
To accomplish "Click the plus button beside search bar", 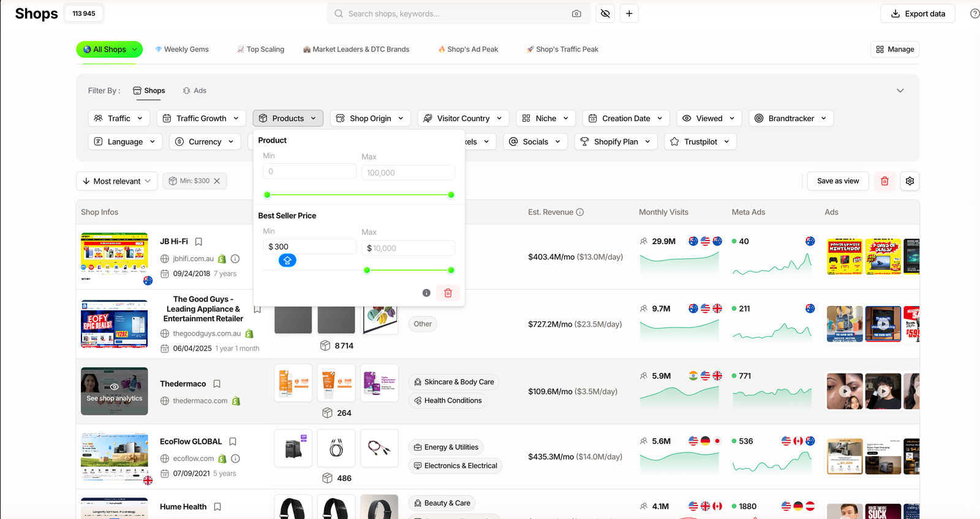I will coord(629,13).
